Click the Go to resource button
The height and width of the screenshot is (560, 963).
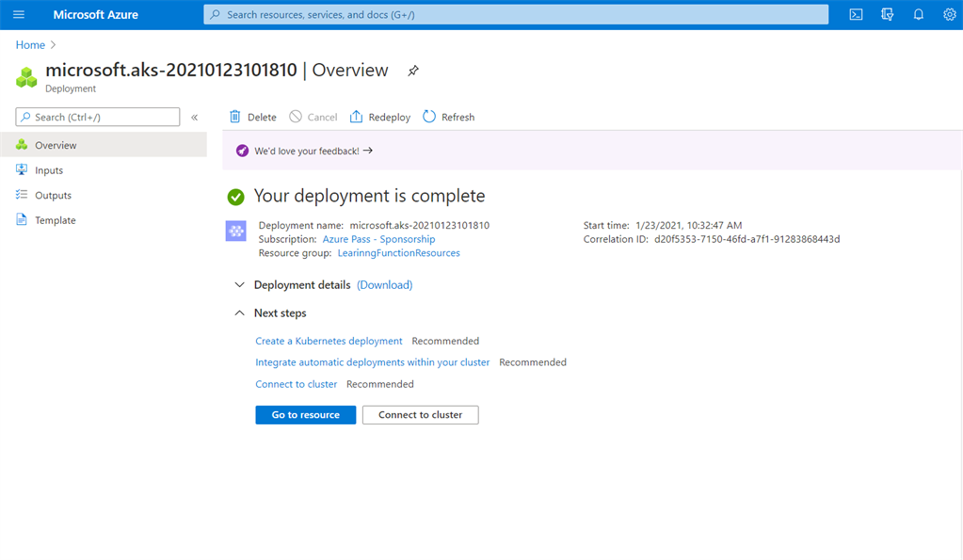coord(305,414)
